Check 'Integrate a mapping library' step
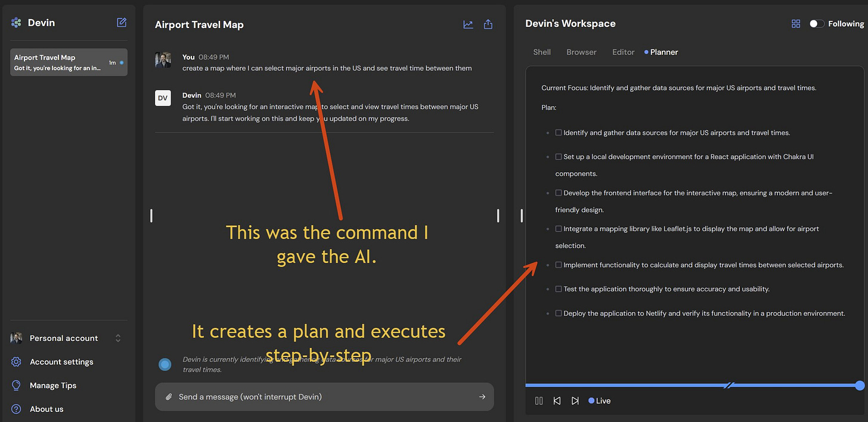The image size is (868, 422). 559,229
